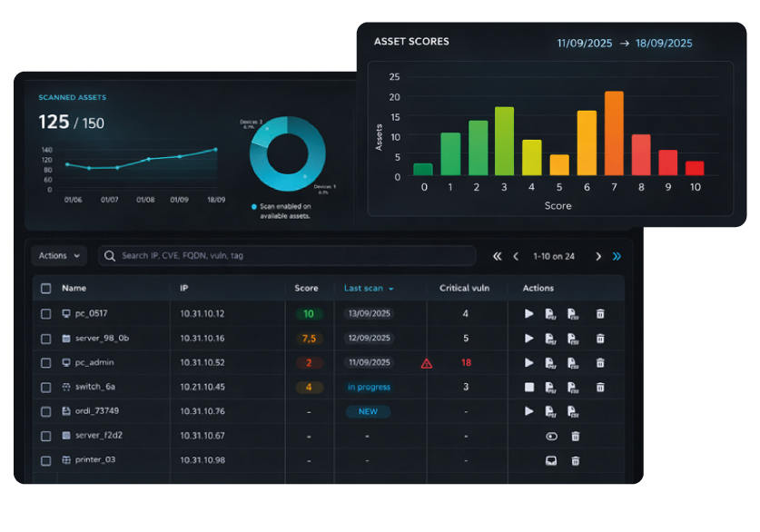Jump to the last page of results
Screen dimensions: 760x532
617,257
